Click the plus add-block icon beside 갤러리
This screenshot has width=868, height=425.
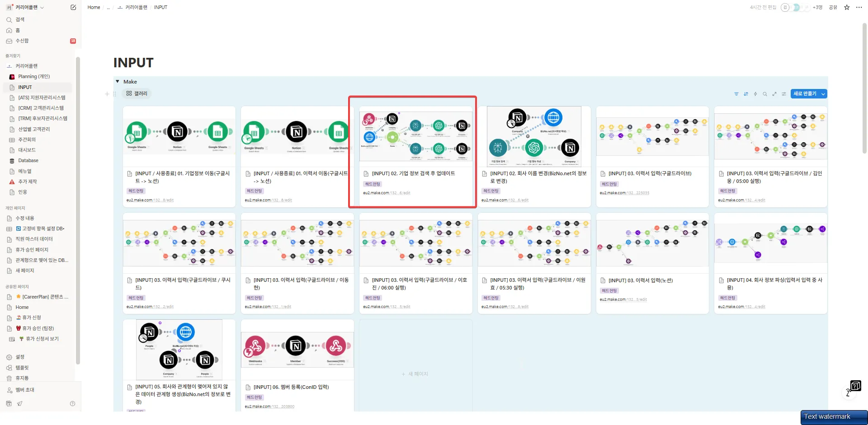(x=107, y=94)
